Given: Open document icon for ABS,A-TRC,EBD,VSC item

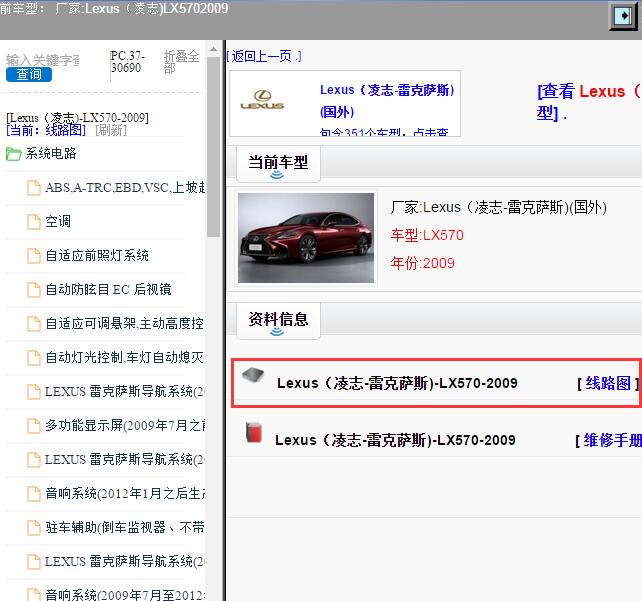Looking at the screenshot, I should tap(34, 188).
